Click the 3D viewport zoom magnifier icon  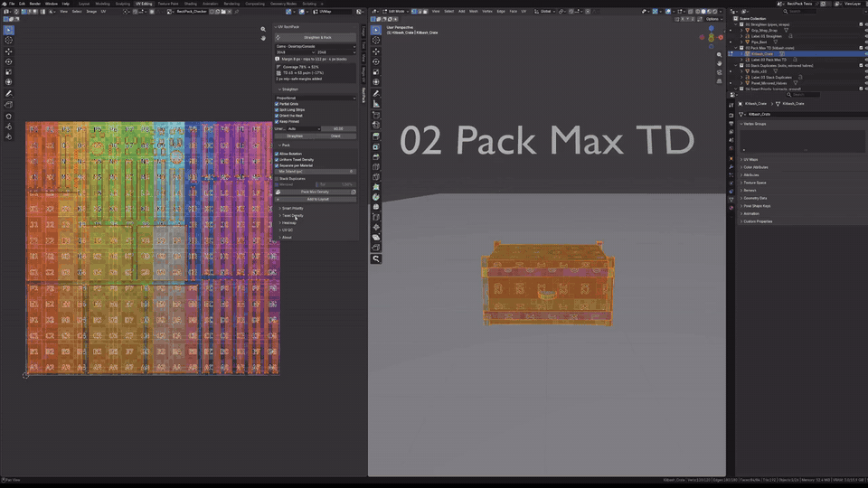point(719,55)
